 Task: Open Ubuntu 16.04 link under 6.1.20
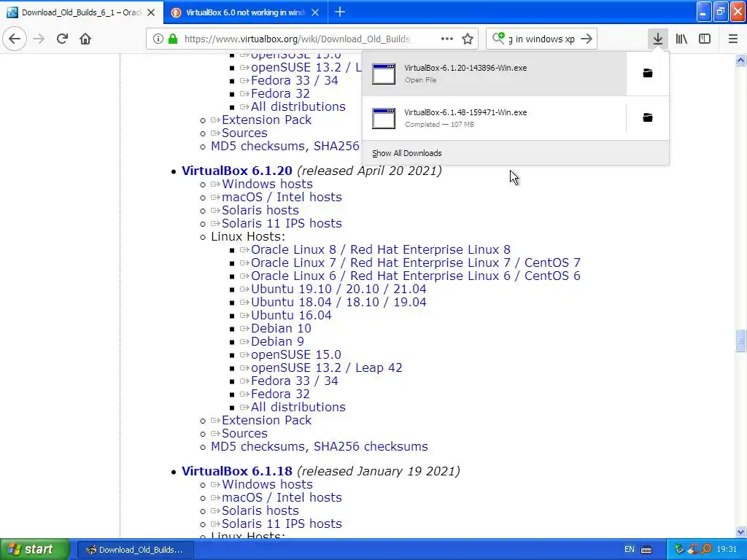[291, 315]
